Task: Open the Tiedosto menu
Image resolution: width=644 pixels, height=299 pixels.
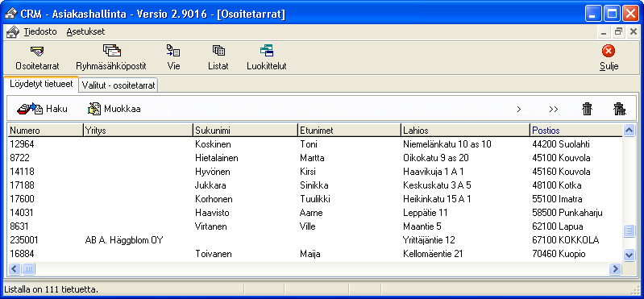Action: [40, 31]
